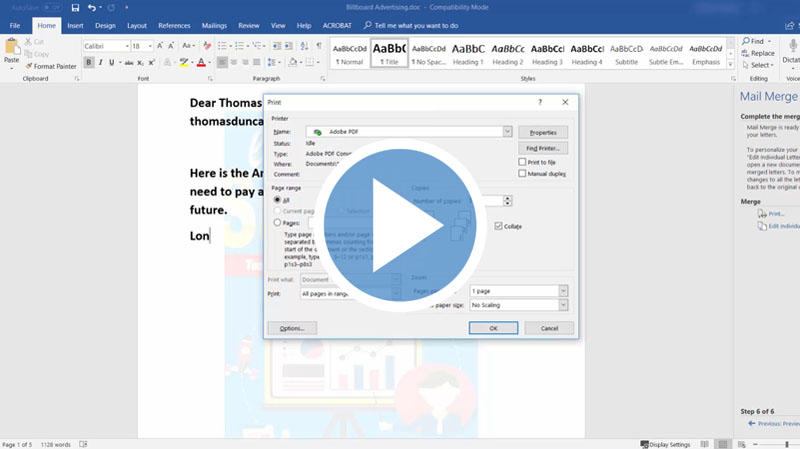Screen dimensions: 800x449
Task: Check the Manual duplex option
Action: pos(523,174)
